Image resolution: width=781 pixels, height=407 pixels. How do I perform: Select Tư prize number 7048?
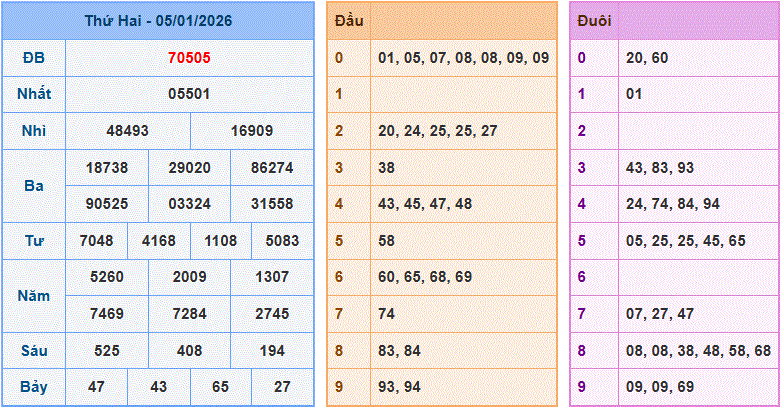97,241
